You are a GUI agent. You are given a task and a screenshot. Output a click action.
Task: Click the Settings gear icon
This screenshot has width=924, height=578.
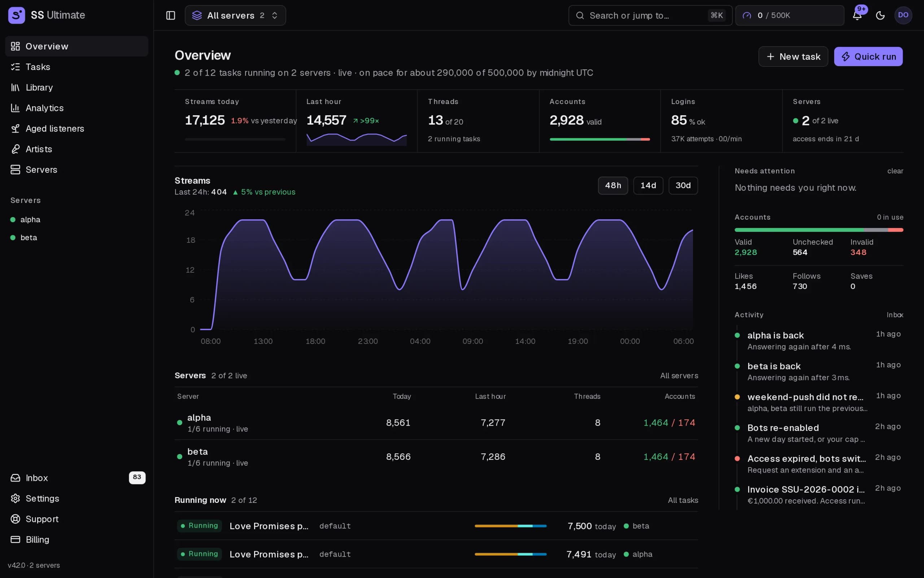[15, 499]
